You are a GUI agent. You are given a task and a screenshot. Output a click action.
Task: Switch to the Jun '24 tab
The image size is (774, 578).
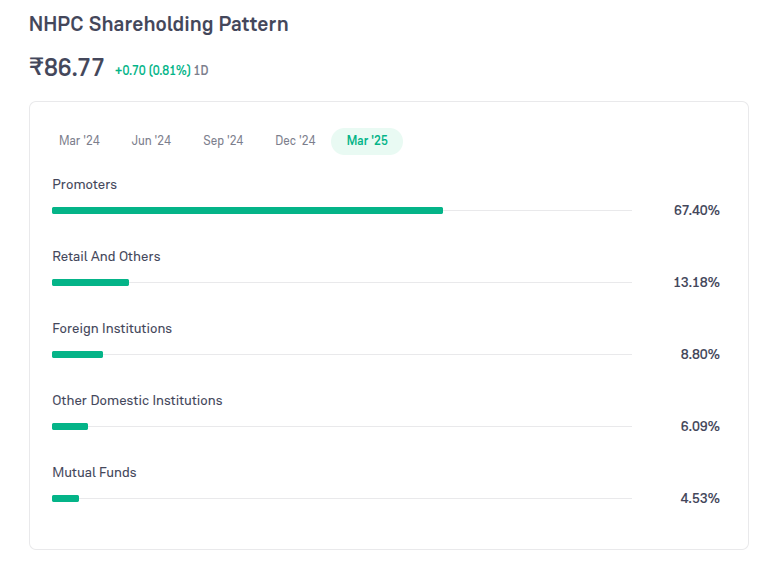pos(151,141)
